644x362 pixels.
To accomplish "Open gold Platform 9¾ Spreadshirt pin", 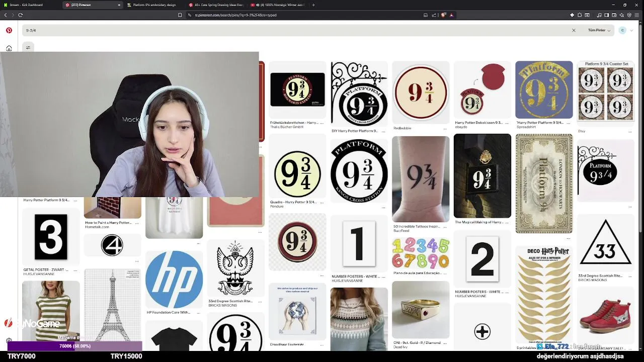I will pos(544,89).
